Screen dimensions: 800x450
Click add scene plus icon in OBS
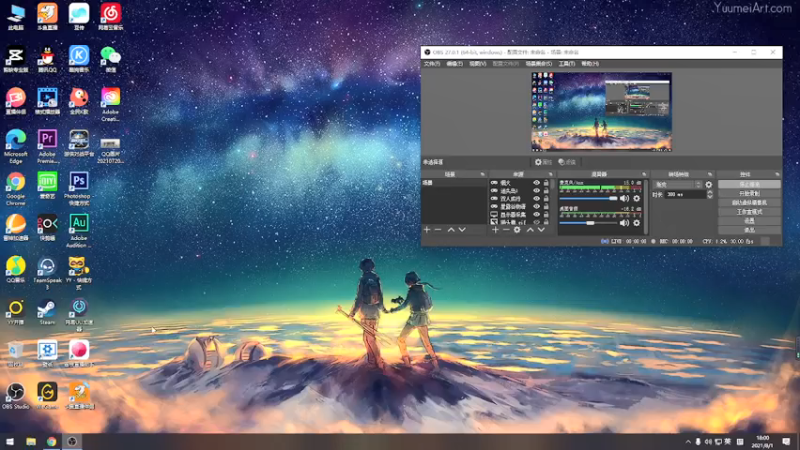tap(427, 230)
